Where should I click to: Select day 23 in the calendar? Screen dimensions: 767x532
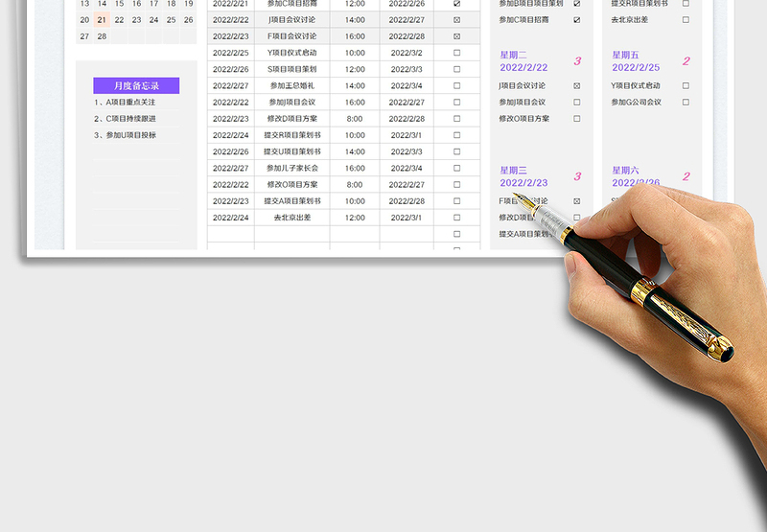(136, 20)
